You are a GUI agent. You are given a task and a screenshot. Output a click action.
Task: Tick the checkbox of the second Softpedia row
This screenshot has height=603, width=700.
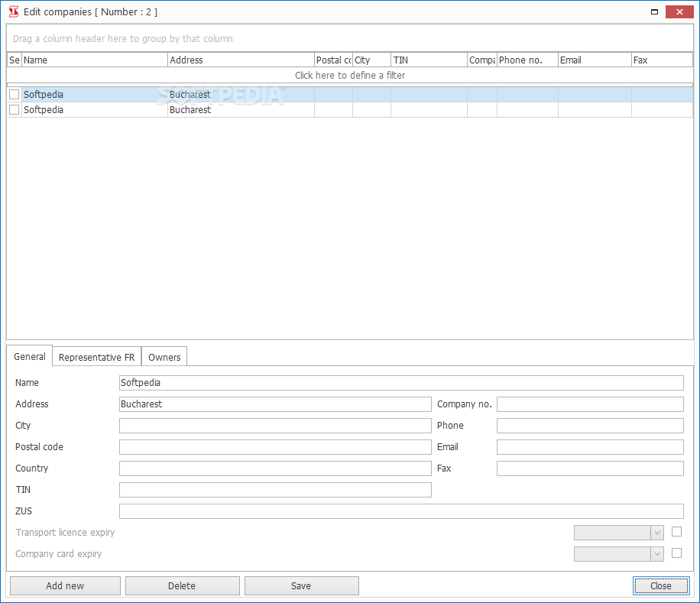coord(15,109)
